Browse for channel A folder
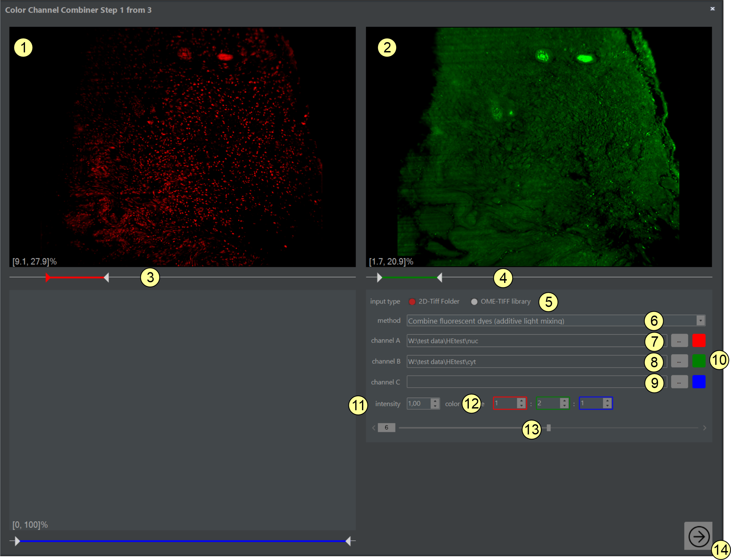The width and height of the screenshot is (731, 560). [x=679, y=341]
